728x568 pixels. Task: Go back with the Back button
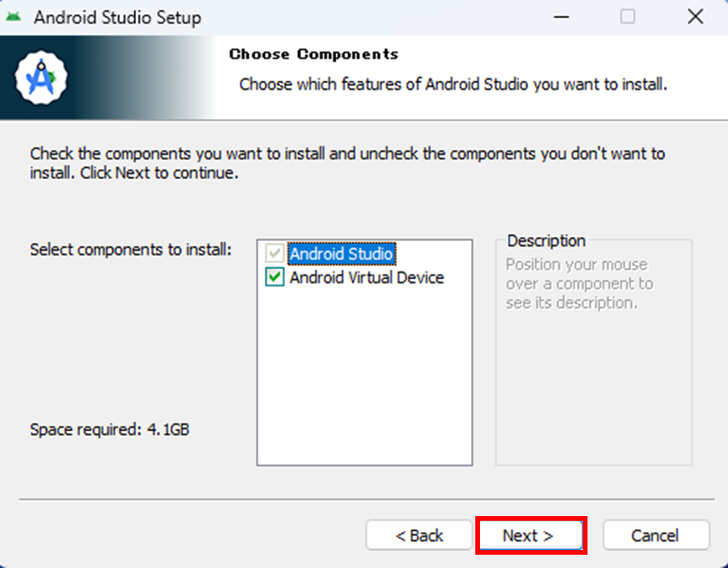pos(420,535)
